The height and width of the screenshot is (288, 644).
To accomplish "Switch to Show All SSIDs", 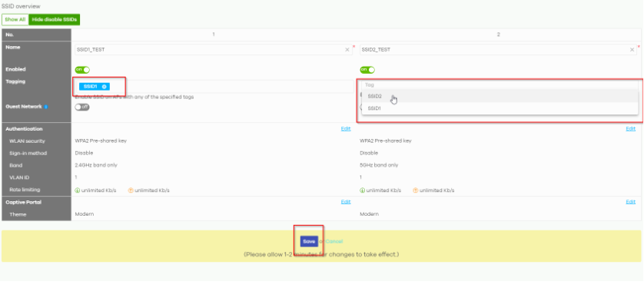I will click(15, 19).
